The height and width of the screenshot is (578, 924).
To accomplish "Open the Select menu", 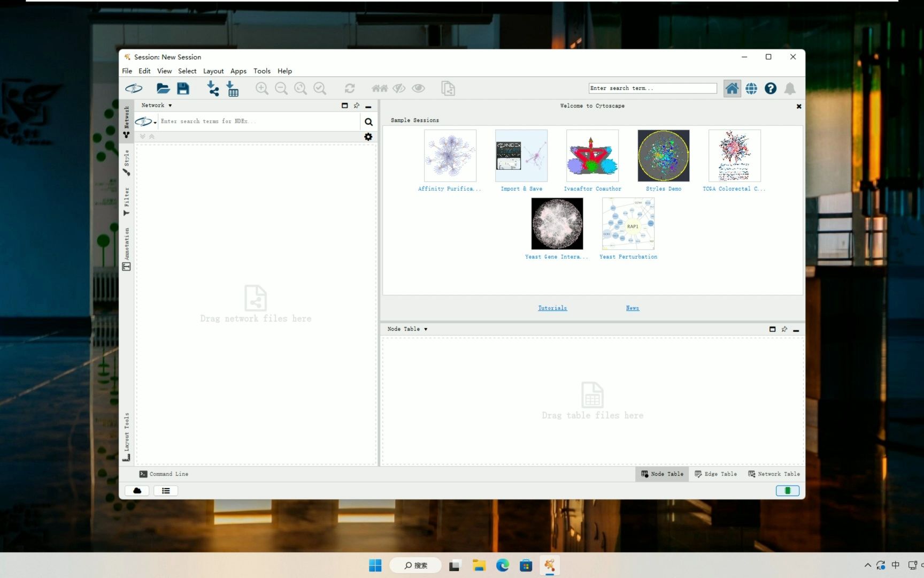I will pos(187,71).
